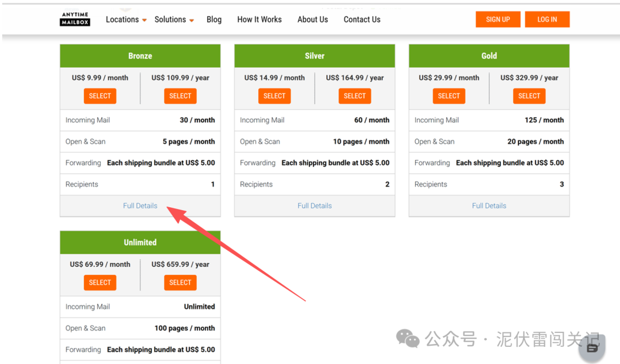Select Gold plan at US$ 329.99 yearly
Screen dimensions: 620x364
pos(529,96)
